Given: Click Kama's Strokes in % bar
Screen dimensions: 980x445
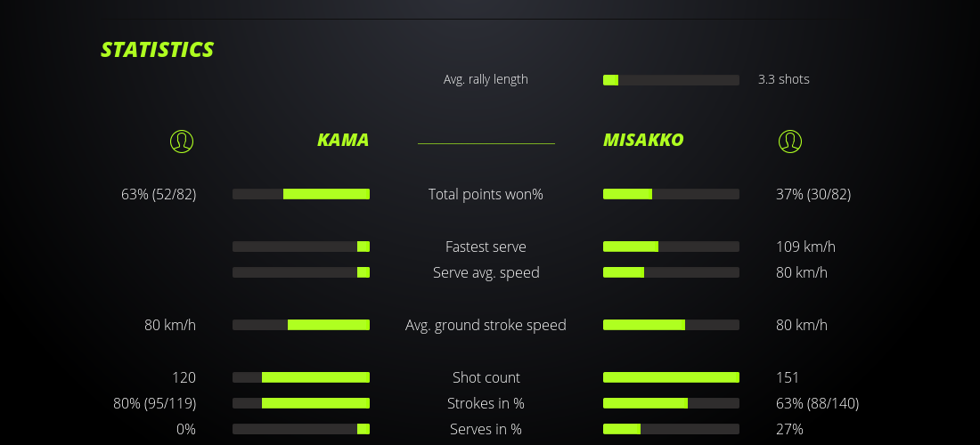Looking at the screenshot, I should pos(301,403).
